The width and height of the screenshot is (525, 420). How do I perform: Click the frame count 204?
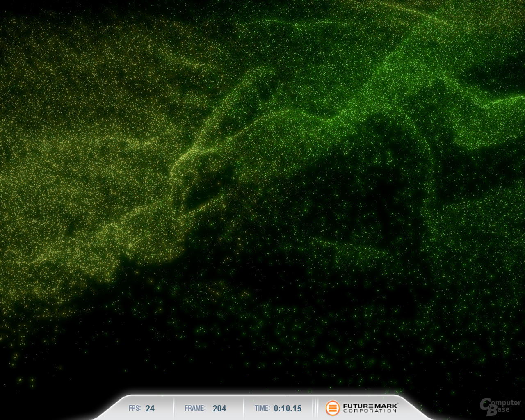219,409
